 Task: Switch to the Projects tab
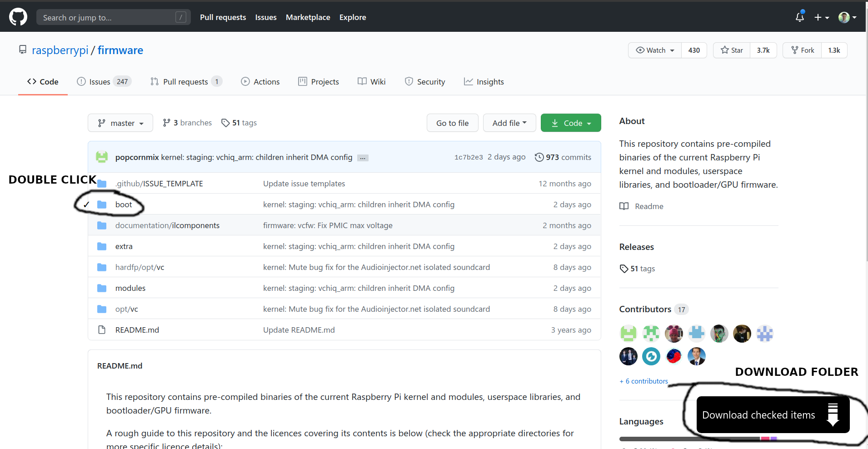[319, 82]
